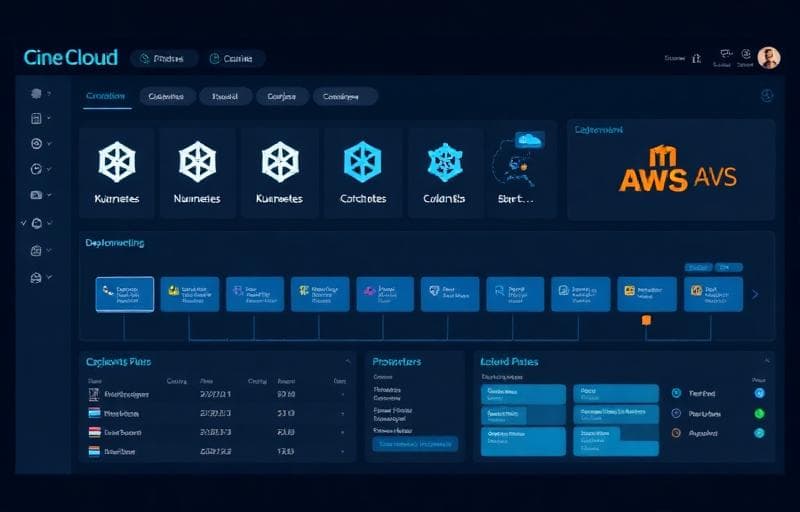Open the top sidebar cloud-gear icon

pos(36,94)
